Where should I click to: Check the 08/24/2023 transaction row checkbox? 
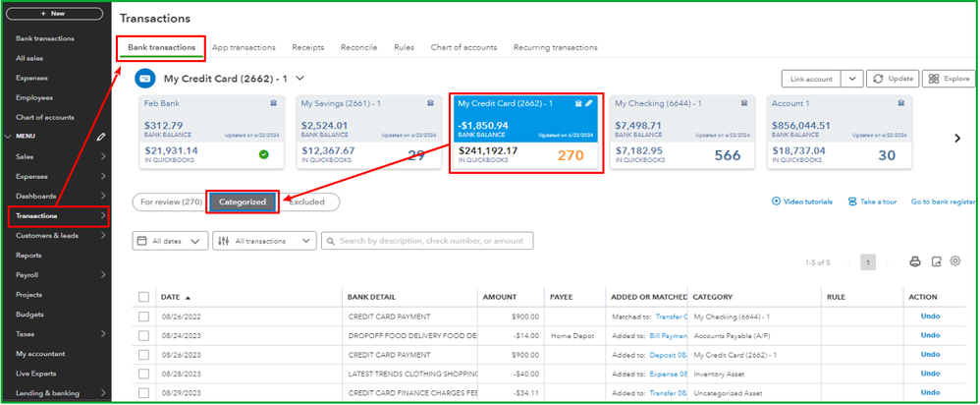point(143,336)
